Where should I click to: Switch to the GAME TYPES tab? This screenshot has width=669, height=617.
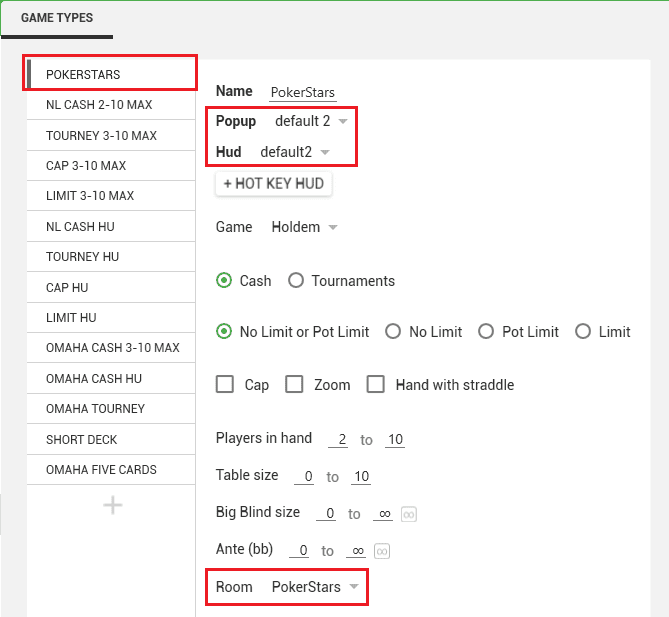coord(57,18)
